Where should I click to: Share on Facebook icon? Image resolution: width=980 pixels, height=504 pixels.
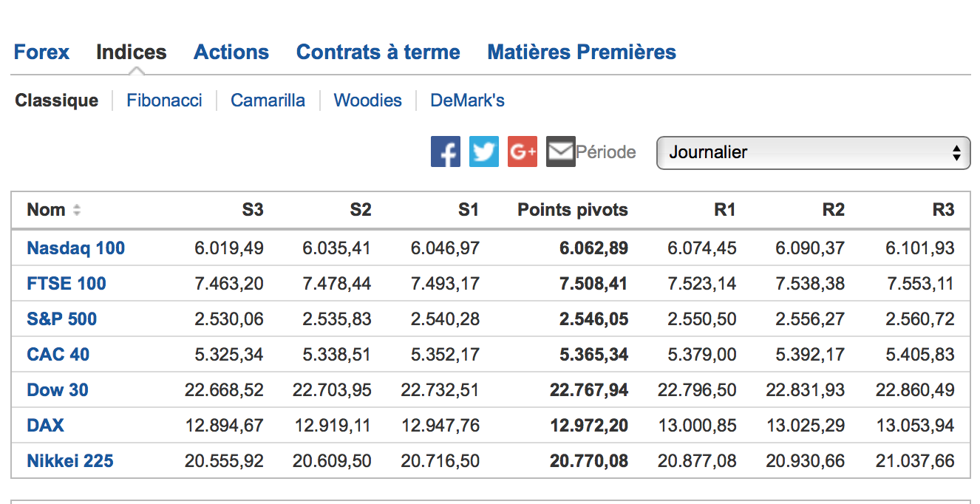click(445, 152)
